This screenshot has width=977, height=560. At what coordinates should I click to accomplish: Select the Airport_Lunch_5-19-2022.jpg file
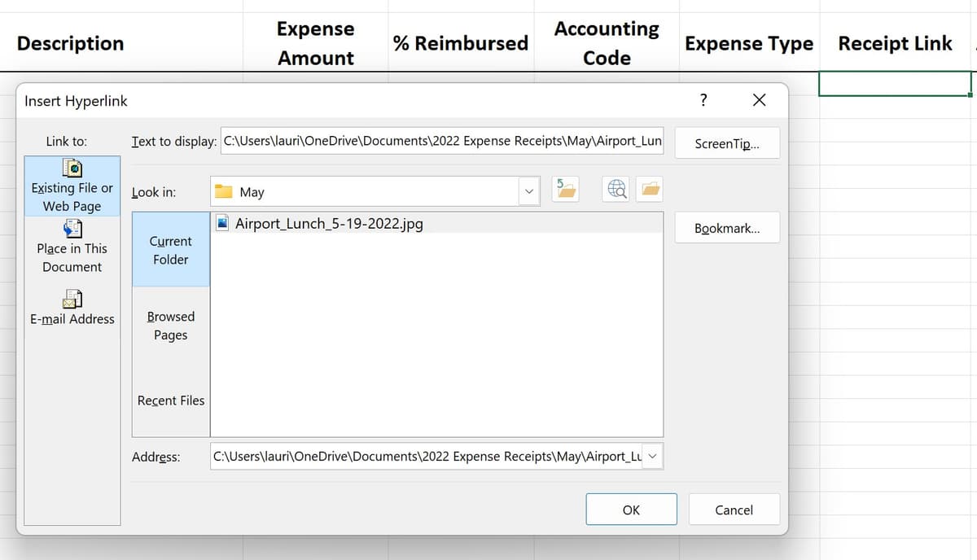pos(438,223)
